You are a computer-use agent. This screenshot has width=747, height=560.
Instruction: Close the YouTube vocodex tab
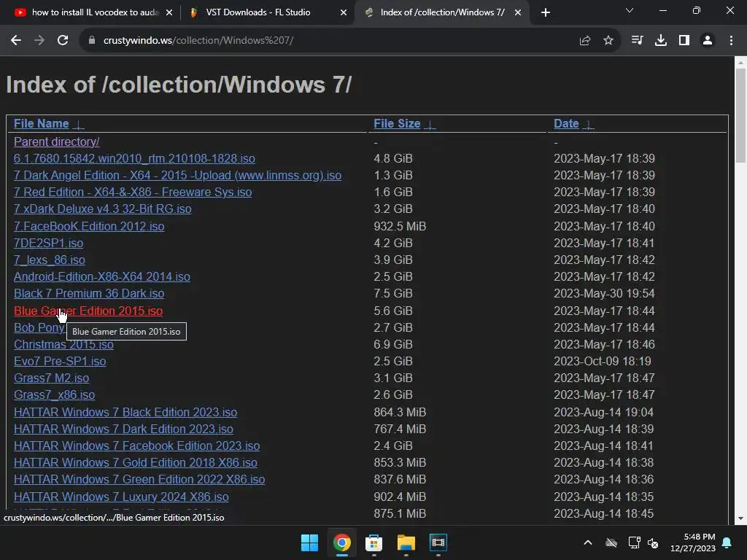click(x=169, y=13)
